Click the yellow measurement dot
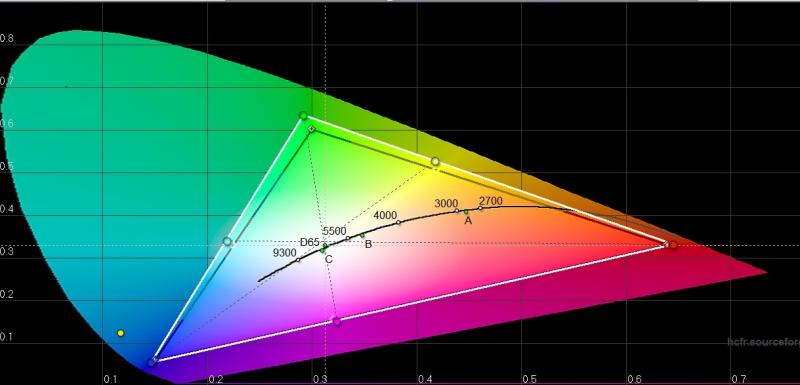This screenshot has width=800, height=385. 121,333
